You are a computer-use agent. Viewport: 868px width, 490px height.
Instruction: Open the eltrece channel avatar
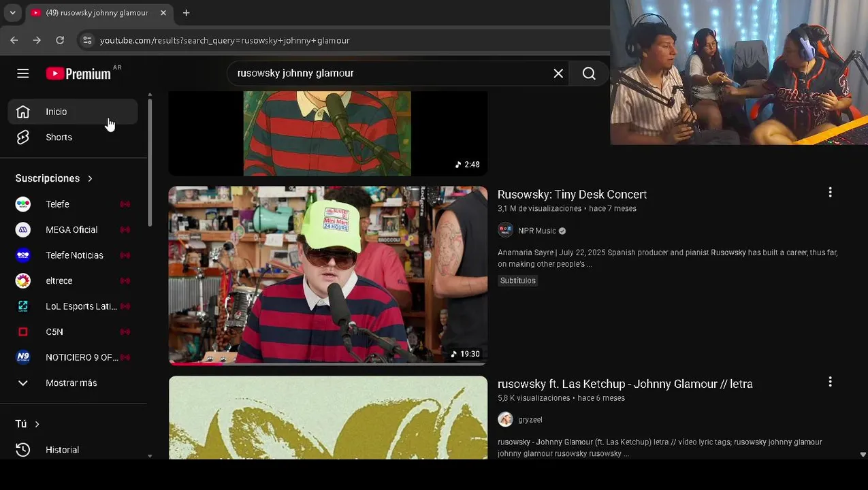pos(23,280)
